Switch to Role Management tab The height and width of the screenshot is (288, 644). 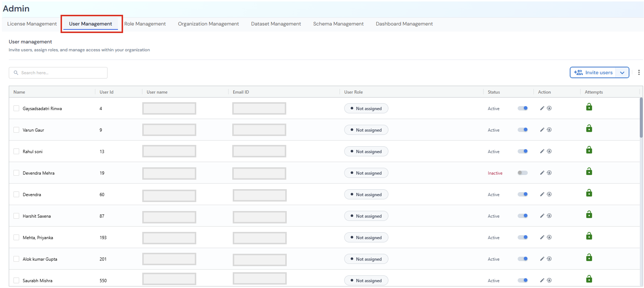click(x=145, y=24)
